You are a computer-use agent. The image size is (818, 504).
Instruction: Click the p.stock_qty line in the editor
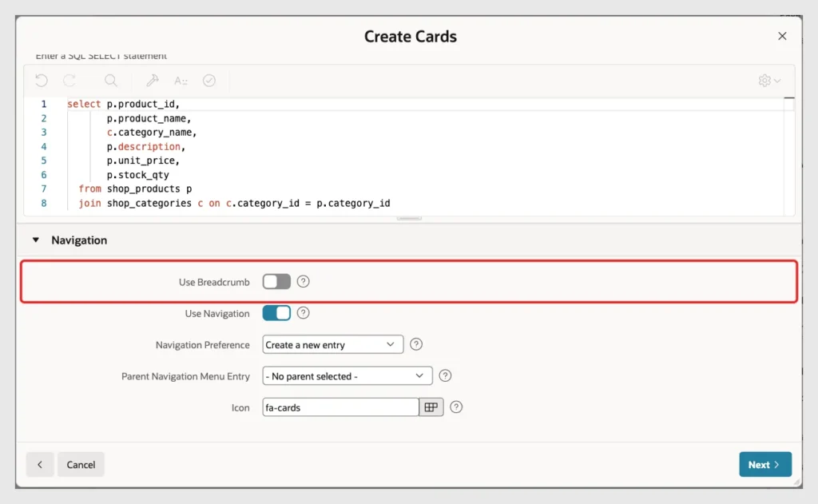137,175
